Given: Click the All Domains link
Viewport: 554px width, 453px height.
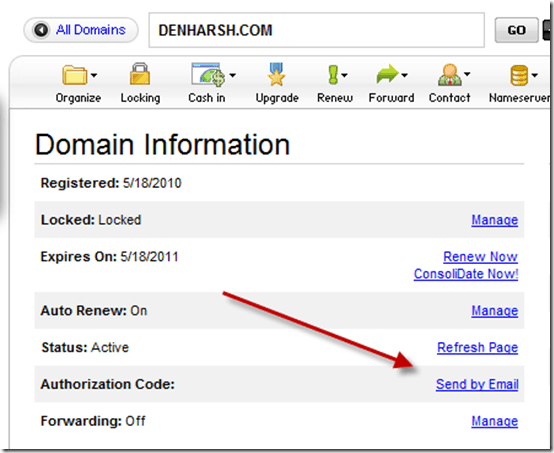Looking at the screenshot, I should 91,30.
